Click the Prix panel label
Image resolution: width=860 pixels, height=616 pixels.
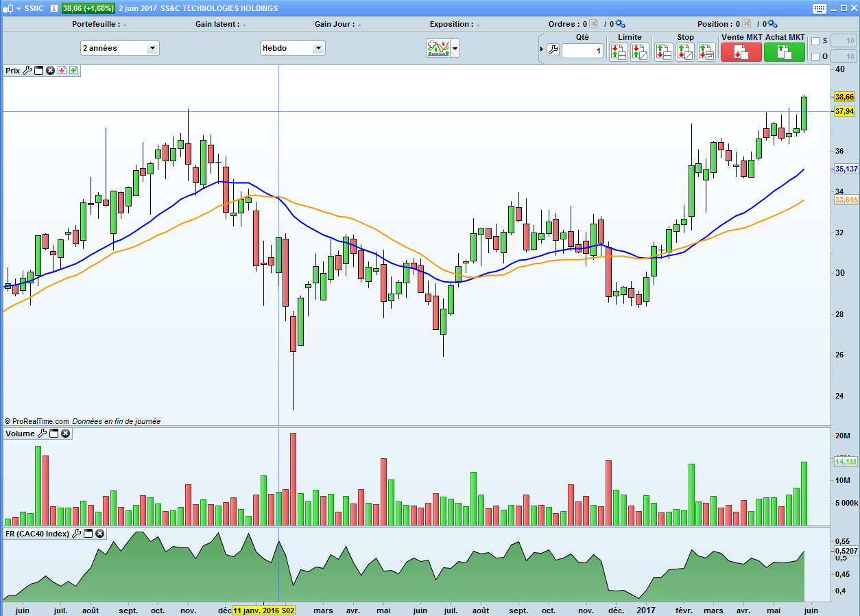coord(12,70)
